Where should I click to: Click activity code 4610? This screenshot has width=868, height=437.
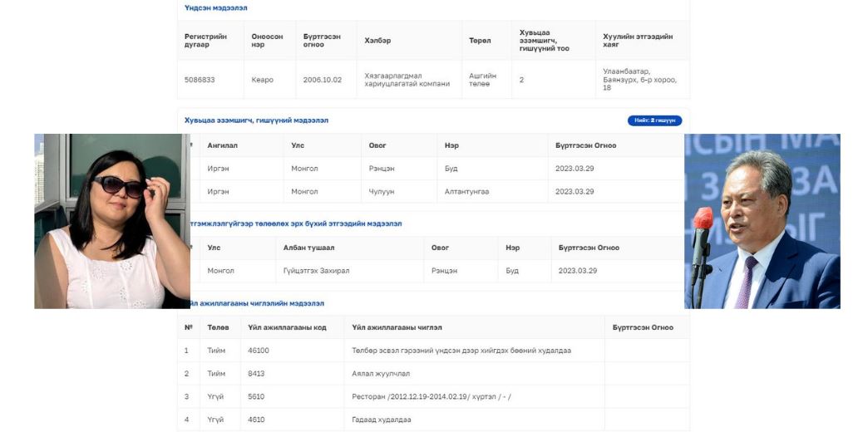256,420
